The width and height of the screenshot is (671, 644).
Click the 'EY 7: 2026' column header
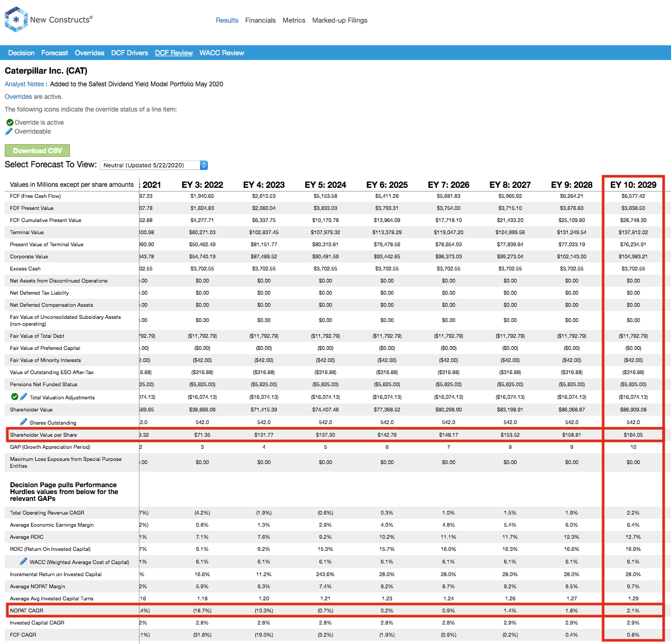tap(448, 185)
